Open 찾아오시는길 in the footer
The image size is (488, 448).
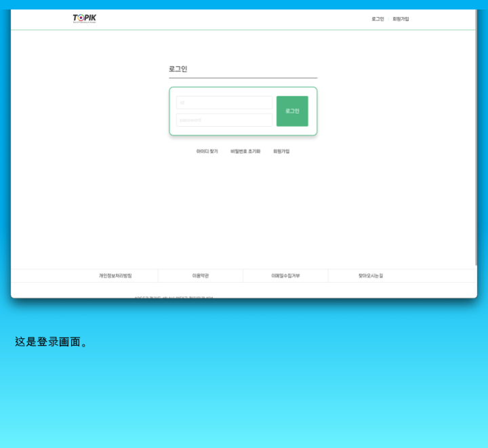click(371, 276)
